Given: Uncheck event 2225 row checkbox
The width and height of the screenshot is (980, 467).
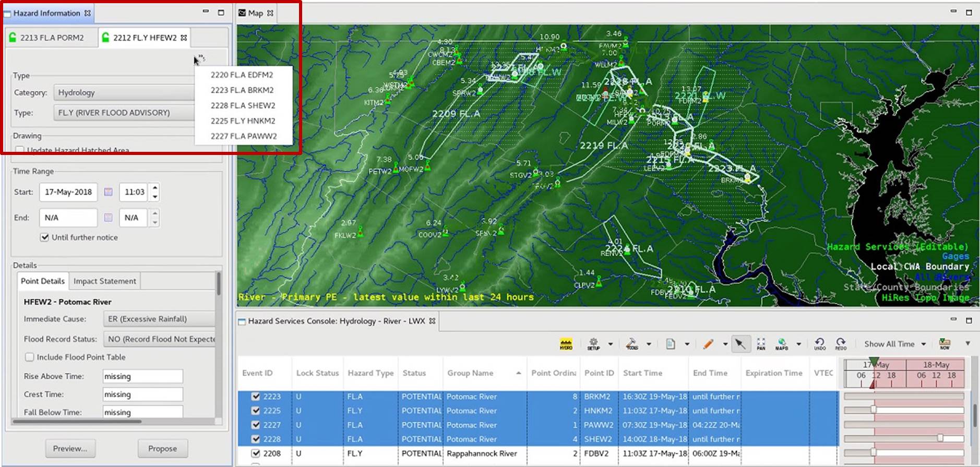Looking at the screenshot, I should click(x=256, y=411).
